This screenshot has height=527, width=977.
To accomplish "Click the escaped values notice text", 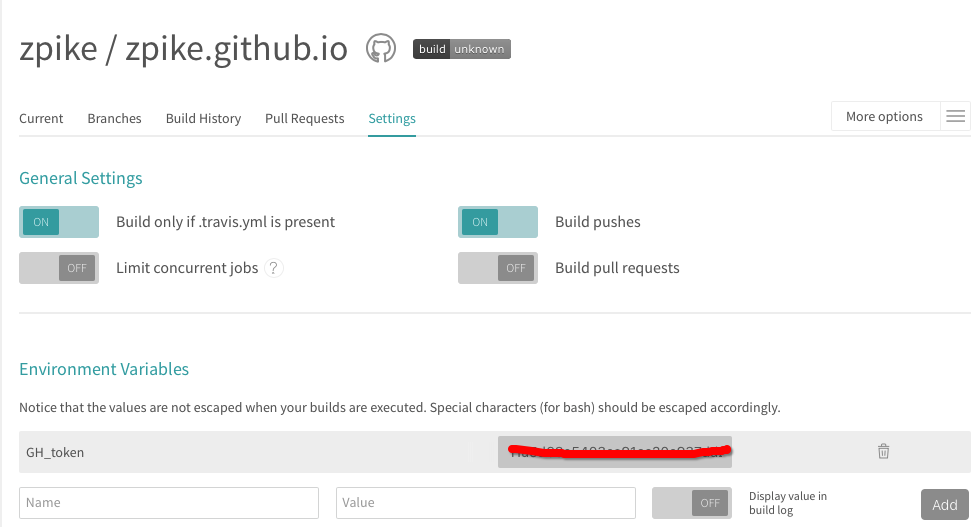I will pos(399,407).
